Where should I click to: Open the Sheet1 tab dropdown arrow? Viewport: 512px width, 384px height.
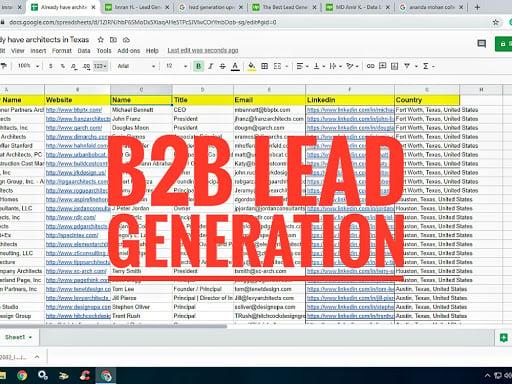click(x=30, y=337)
